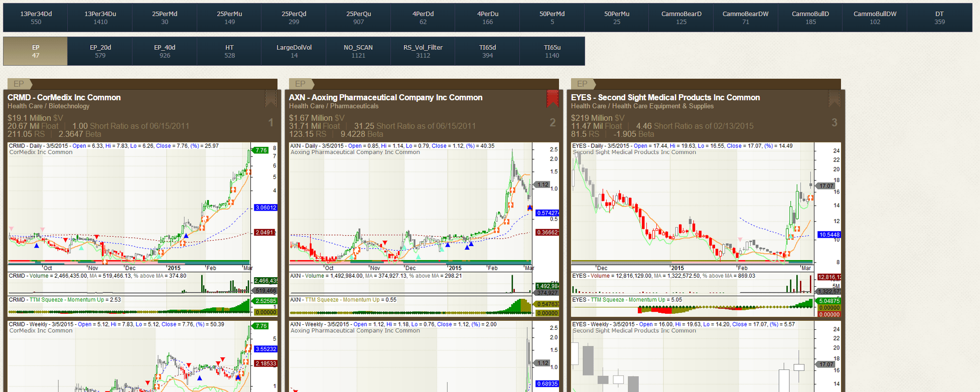Click the CRMD - CorMedix Inc Common title
Screen dimensions: 980x392
click(x=64, y=97)
